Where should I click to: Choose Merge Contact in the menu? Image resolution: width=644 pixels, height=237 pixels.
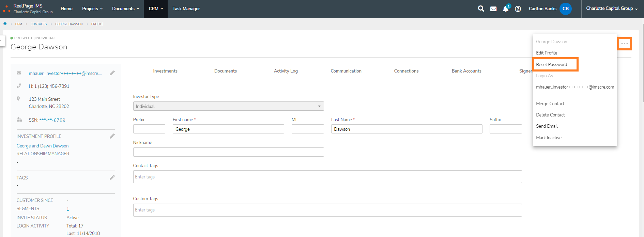pos(550,104)
